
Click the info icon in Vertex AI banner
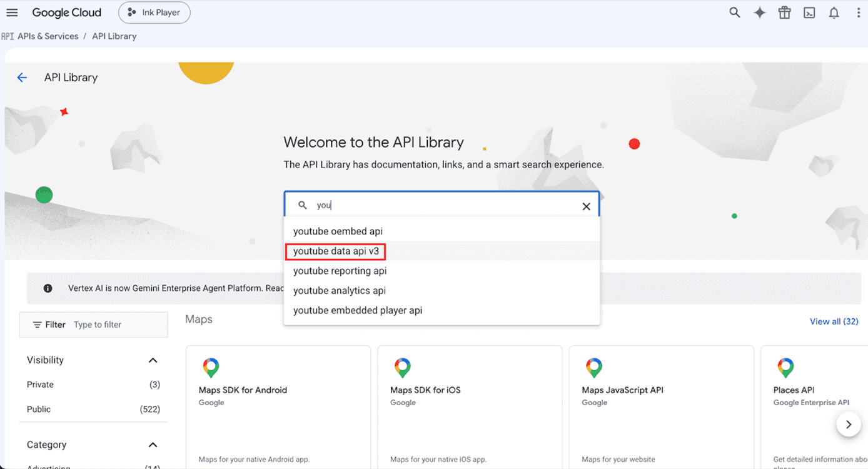48,288
